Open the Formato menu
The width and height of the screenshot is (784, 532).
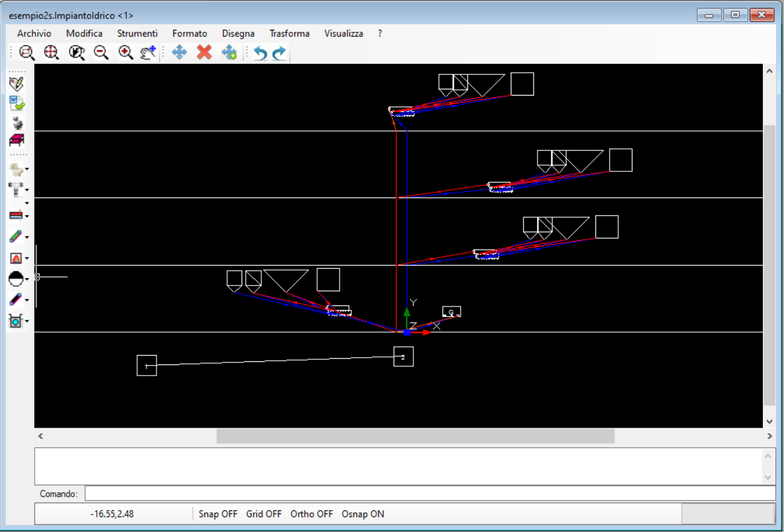(190, 34)
